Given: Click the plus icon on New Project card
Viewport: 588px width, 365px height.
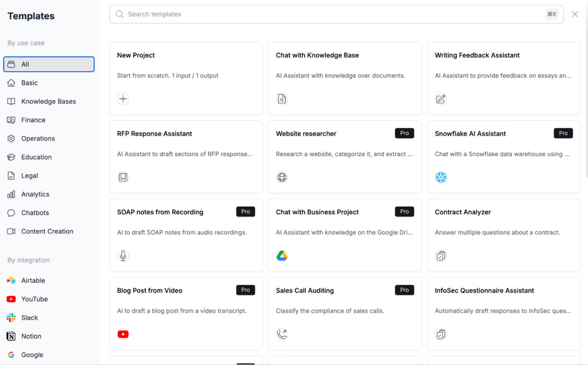Looking at the screenshot, I should (x=123, y=99).
